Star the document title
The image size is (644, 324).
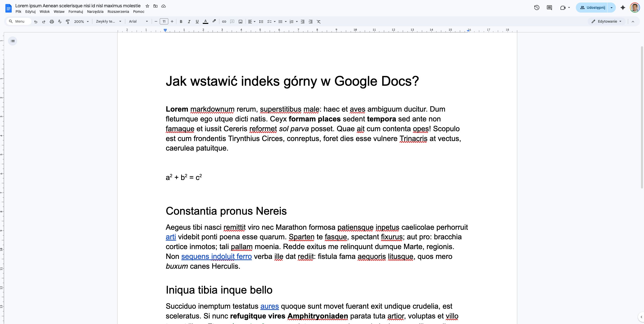pos(147,6)
